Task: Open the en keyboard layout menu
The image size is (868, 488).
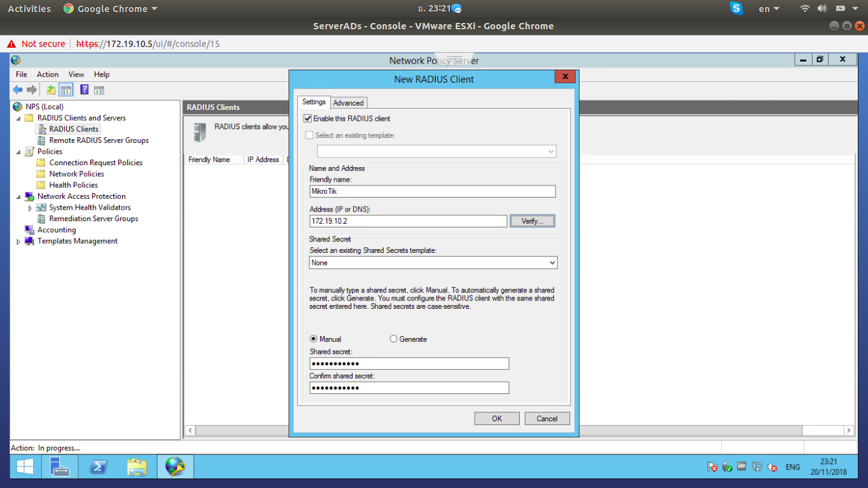Action: 769,8
